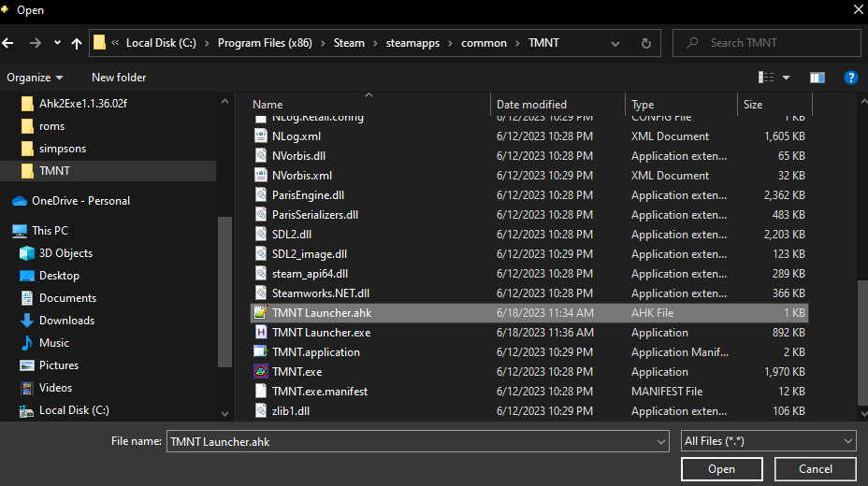Create a New folder

pyautogui.click(x=119, y=78)
